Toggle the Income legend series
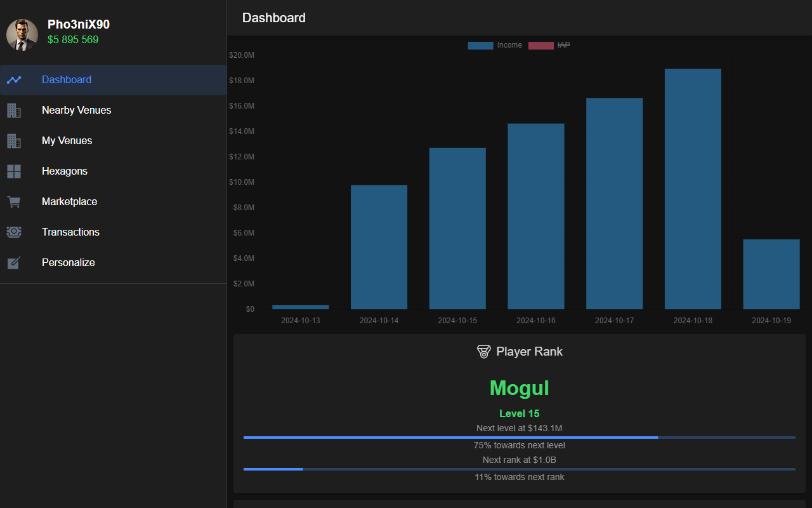Viewport: 812px width, 508px height. click(x=495, y=46)
